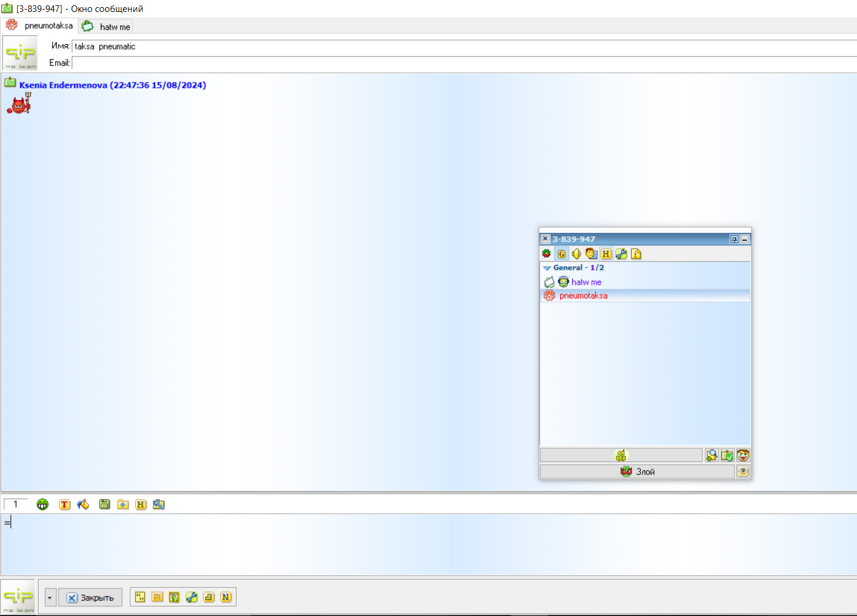Switch to the hatw me chat tab
The image size is (857, 616).
pyautogui.click(x=106, y=26)
